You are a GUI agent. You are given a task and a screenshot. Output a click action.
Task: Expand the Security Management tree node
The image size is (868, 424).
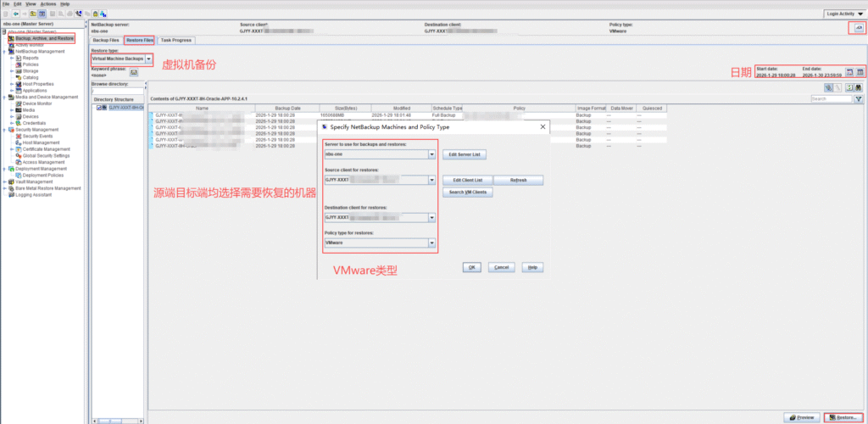[6, 130]
